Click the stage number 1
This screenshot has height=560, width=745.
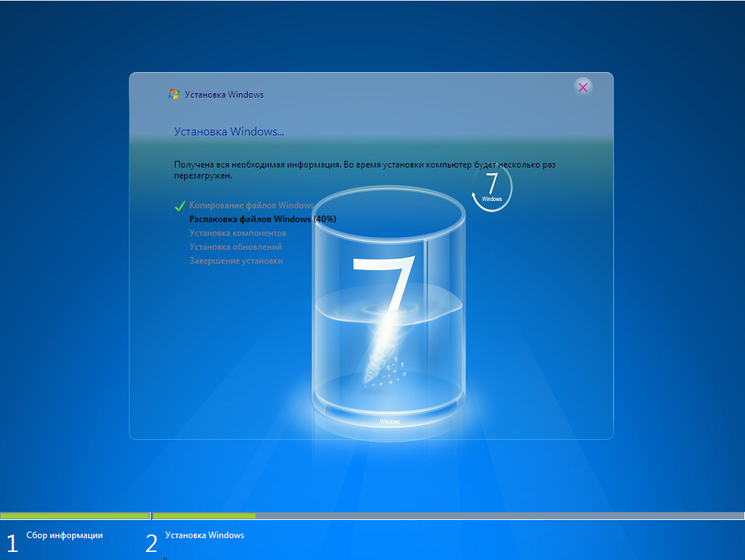[x=12, y=543]
